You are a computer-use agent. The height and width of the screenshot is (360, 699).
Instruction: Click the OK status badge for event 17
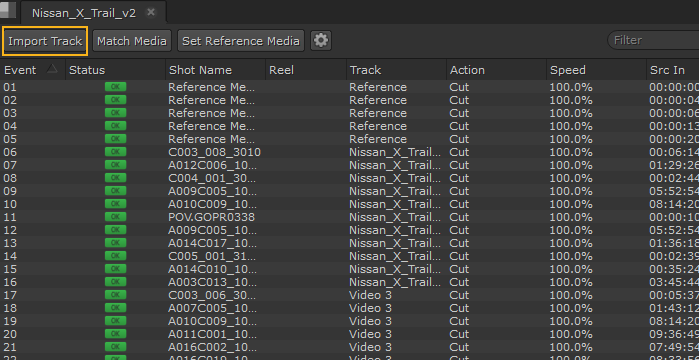(115, 295)
